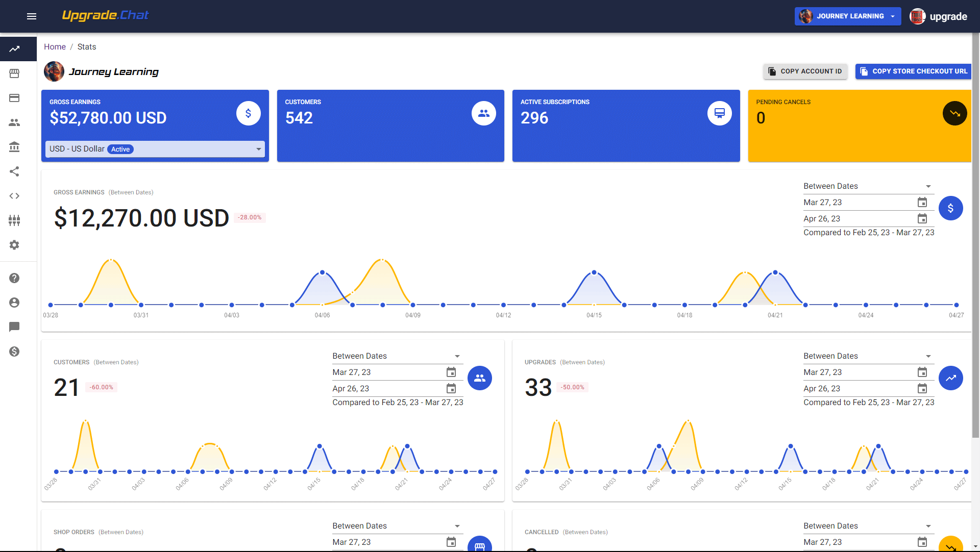980x552 pixels.
Task: Click the Journey Learning profile avatar
Action: click(x=54, y=71)
